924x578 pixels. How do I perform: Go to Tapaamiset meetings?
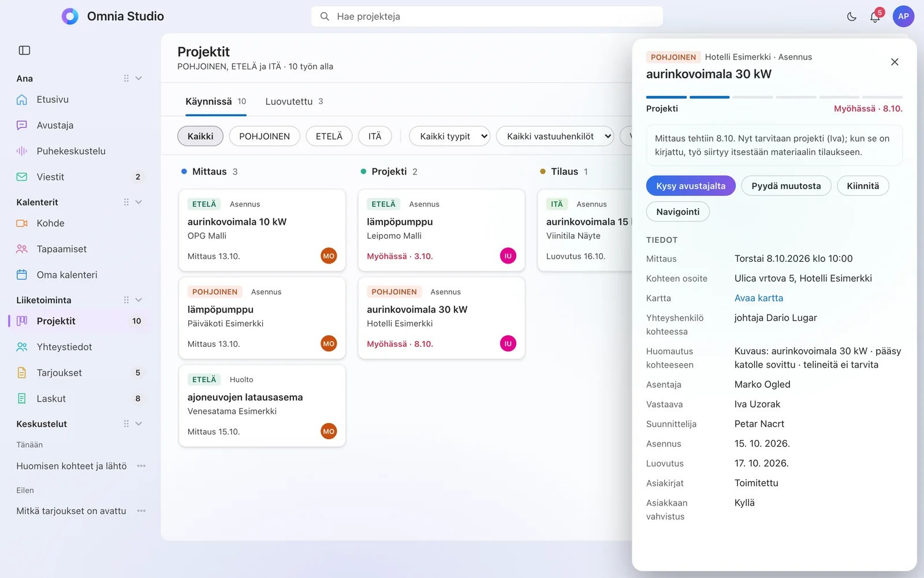(80, 249)
